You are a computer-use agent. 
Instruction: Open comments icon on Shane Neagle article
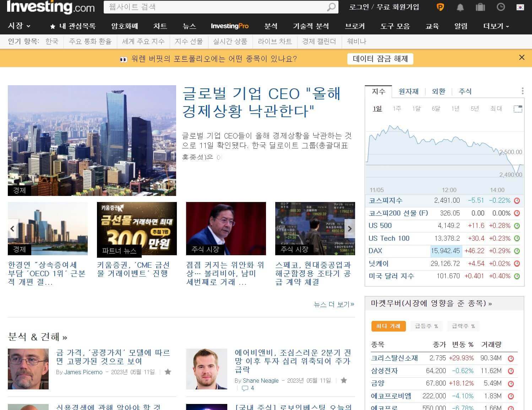tap(245, 388)
